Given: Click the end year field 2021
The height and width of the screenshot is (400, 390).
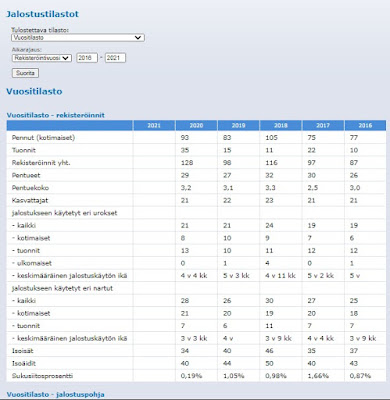Looking at the screenshot, I should point(115,58).
